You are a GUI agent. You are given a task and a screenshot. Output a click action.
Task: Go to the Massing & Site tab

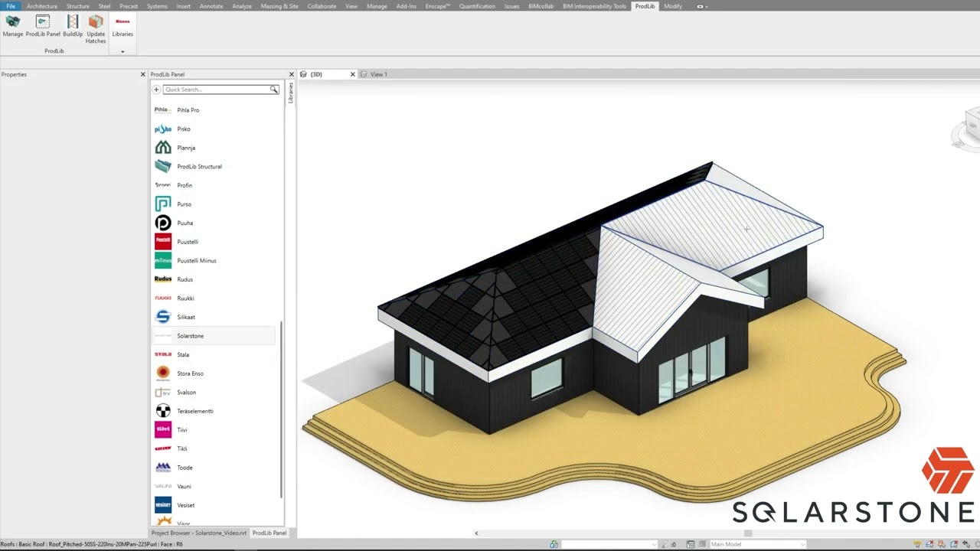[279, 6]
